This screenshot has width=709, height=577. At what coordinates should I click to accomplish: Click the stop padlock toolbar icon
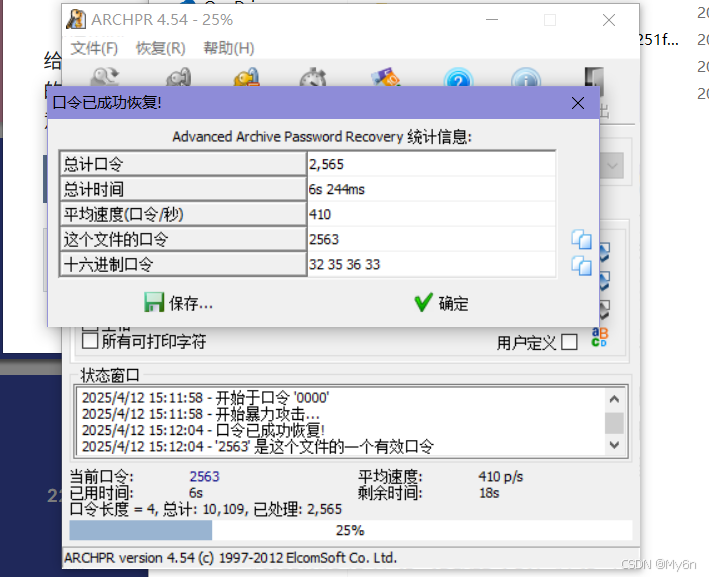(247, 77)
